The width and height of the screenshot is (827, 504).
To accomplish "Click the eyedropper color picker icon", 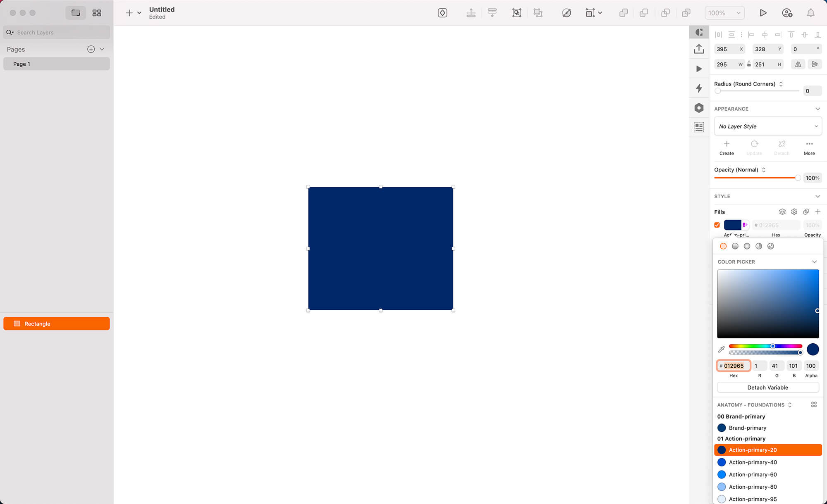I will [x=721, y=349].
